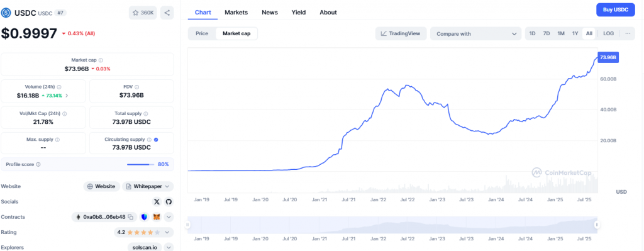
Task: Select the 1Y time range
Action: pos(575,34)
